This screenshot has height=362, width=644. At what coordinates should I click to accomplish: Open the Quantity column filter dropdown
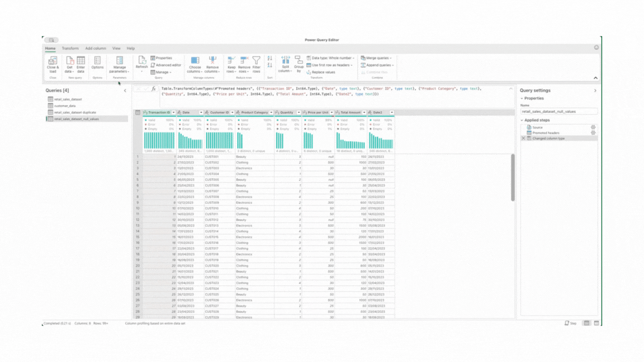[x=299, y=112]
